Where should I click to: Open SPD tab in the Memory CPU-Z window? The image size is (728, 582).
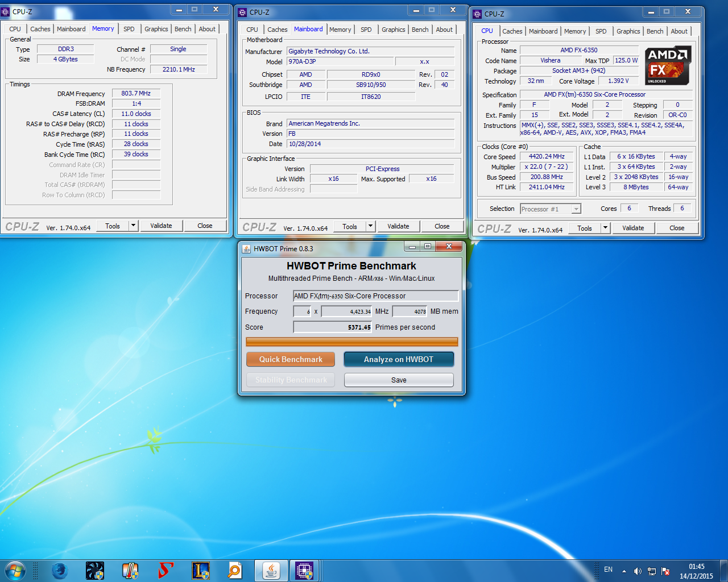129,29
